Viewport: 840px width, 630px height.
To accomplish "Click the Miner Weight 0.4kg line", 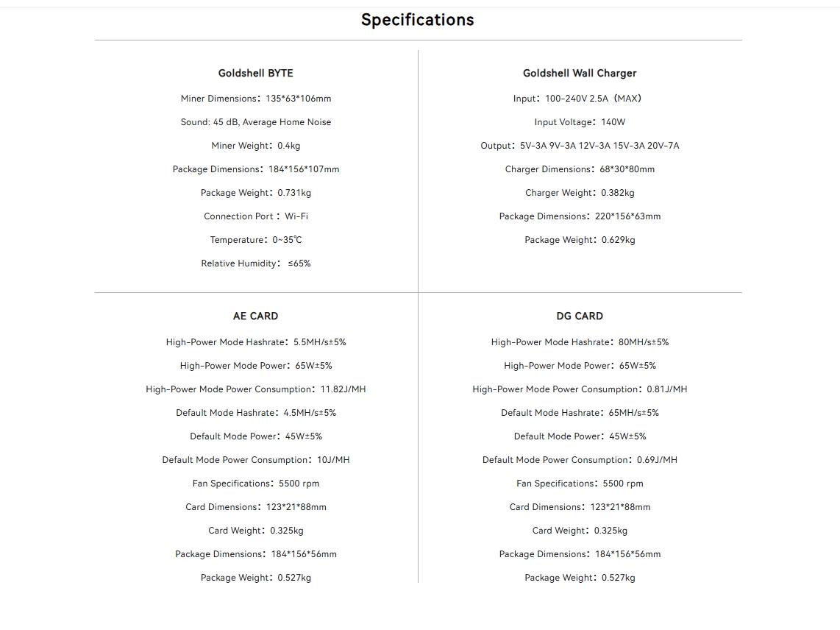I will (x=256, y=146).
